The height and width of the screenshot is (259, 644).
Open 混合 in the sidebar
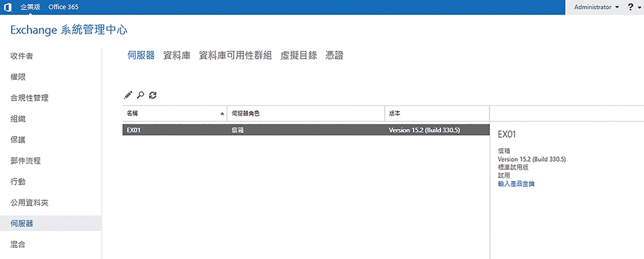tap(18, 245)
